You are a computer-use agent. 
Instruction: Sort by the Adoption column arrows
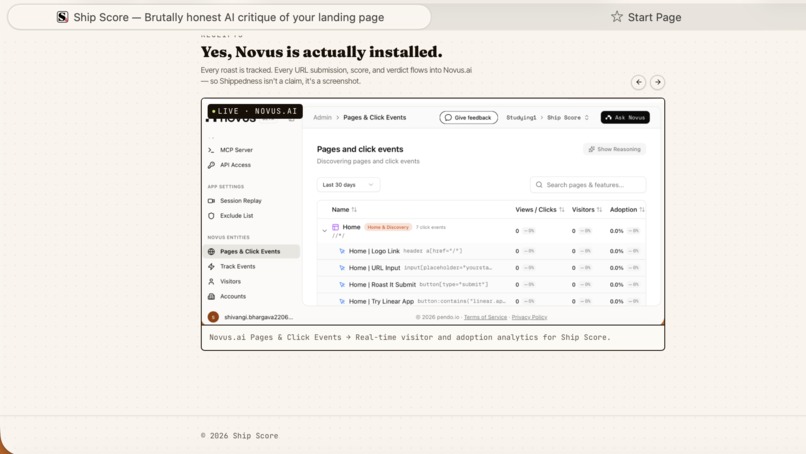click(642, 210)
